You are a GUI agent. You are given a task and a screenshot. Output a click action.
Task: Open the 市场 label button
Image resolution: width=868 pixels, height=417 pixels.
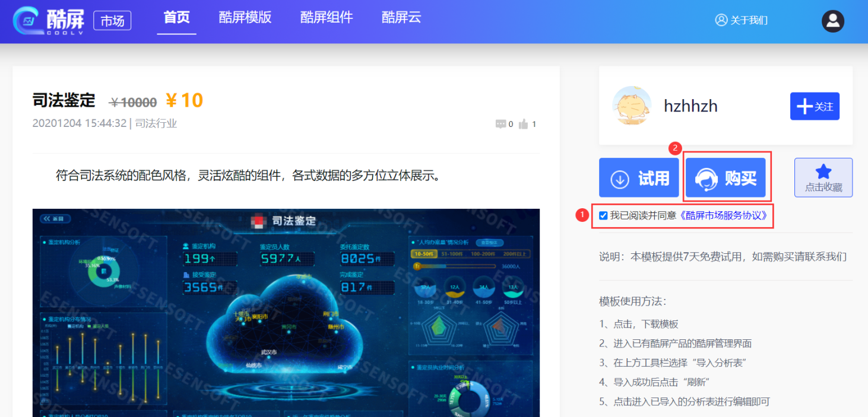click(112, 21)
